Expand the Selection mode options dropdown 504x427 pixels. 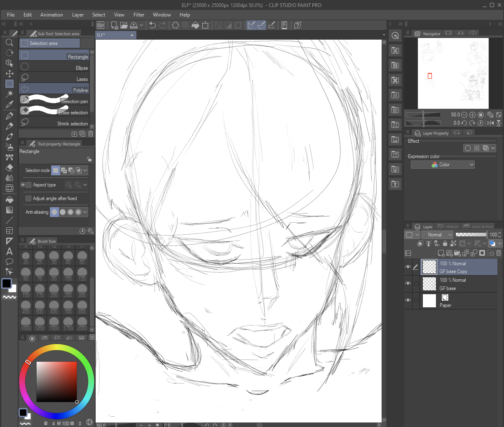(x=85, y=170)
